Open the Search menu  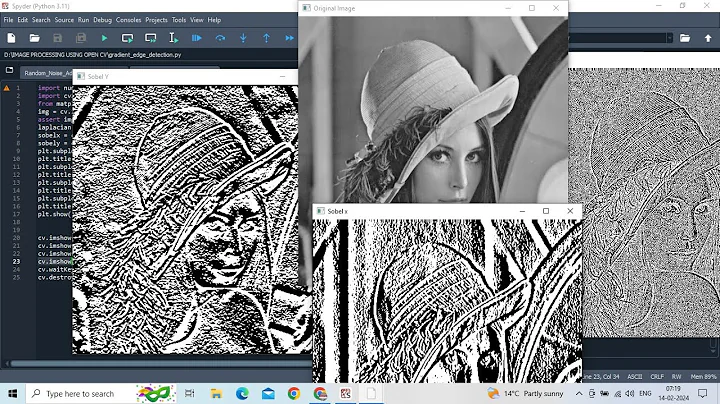pos(41,20)
